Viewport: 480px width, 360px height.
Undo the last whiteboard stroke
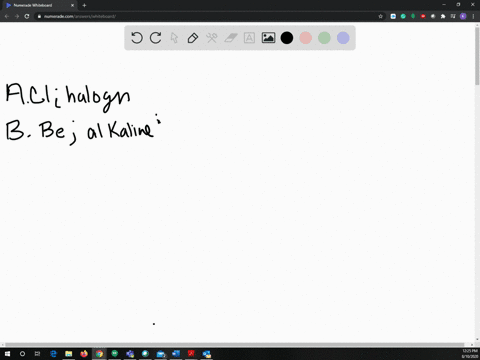pyautogui.click(x=137, y=38)
